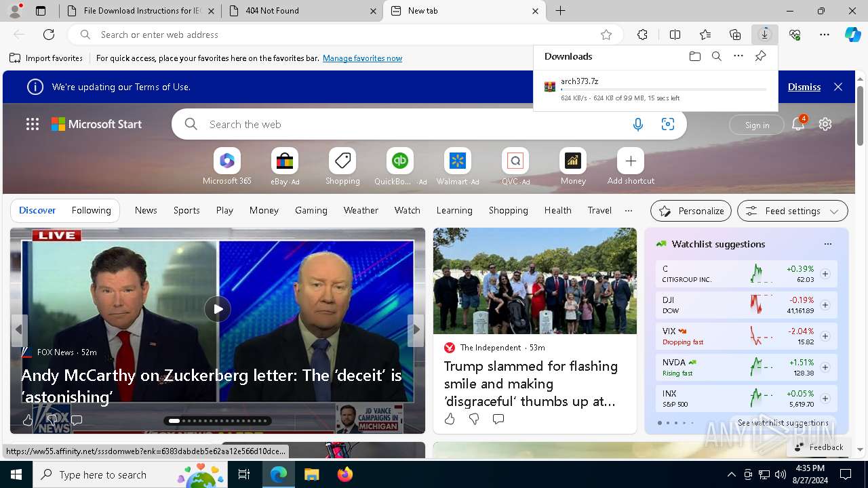Open the more topics ellipsis in feed nav

(629, 210)
